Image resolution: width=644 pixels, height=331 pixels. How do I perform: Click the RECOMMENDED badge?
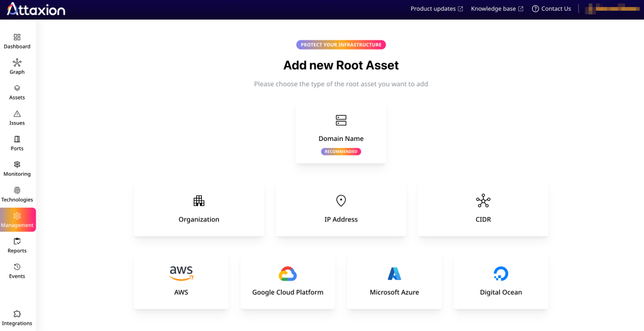(341, 151)
